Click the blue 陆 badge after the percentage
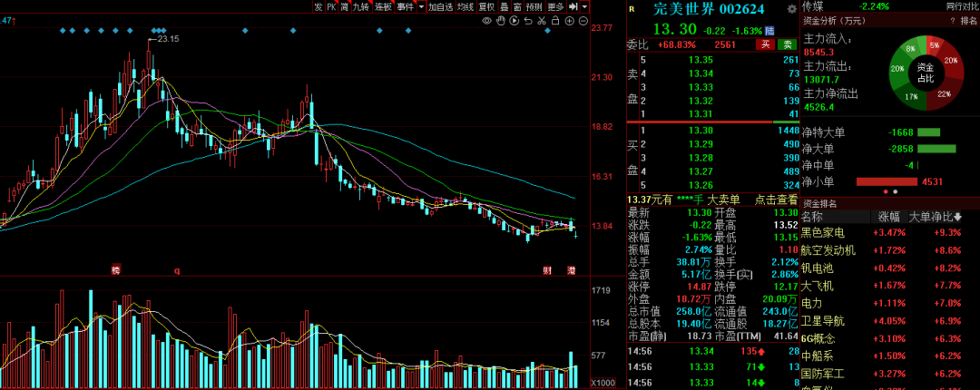980x390 pixels. [769, 30]
